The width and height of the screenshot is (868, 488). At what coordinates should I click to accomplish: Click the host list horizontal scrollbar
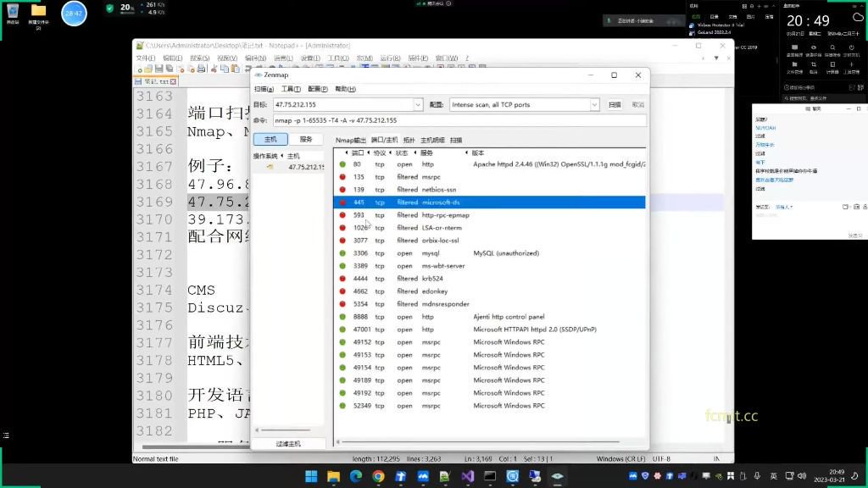pos(287,430)
